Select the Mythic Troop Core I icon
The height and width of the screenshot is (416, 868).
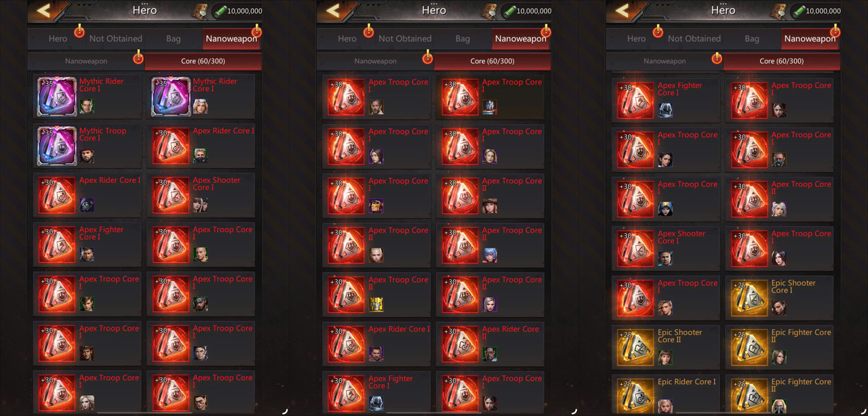pyautogui.click(x=57, y=146)
